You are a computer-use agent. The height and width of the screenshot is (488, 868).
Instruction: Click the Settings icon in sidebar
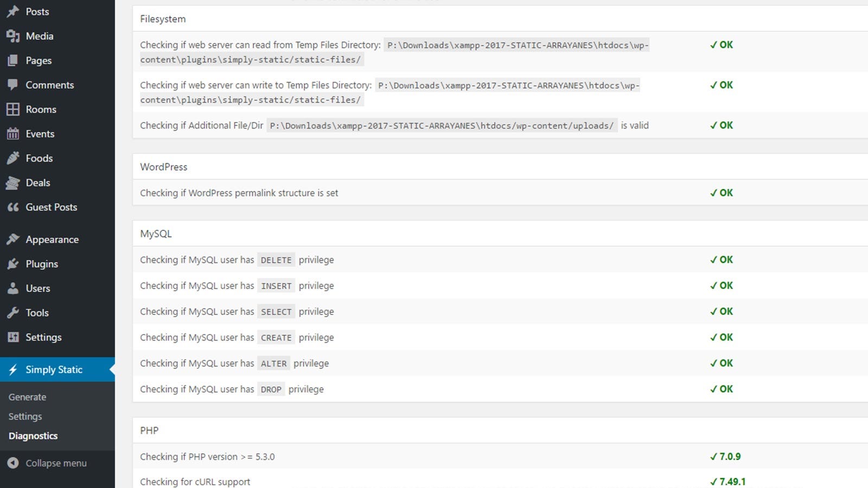point(13,337)
